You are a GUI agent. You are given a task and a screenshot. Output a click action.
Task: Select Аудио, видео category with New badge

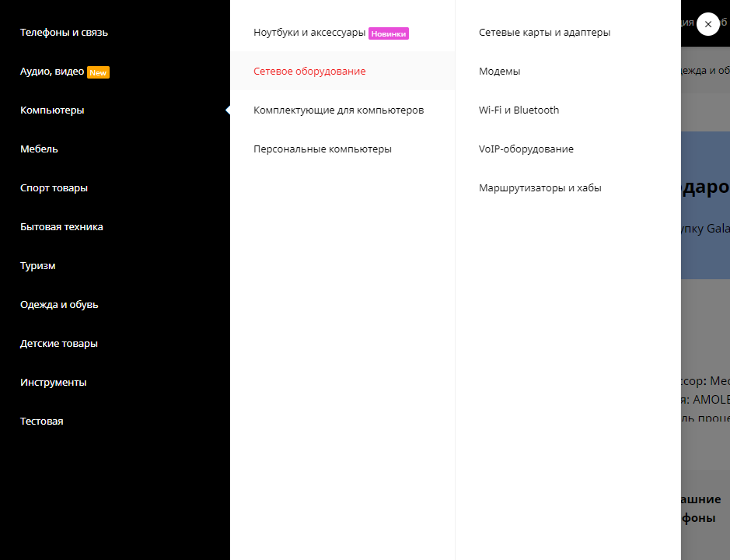pos(52,72)
